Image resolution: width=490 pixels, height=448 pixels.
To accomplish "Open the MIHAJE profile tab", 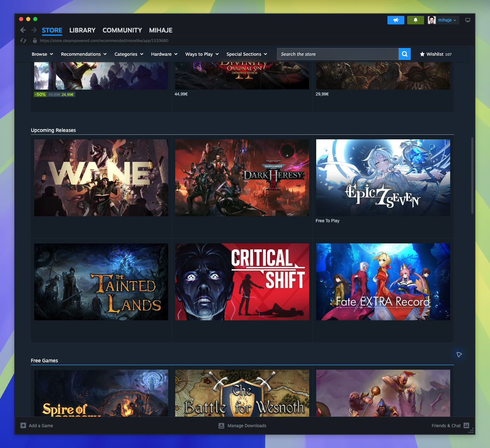I will [161, 30].
